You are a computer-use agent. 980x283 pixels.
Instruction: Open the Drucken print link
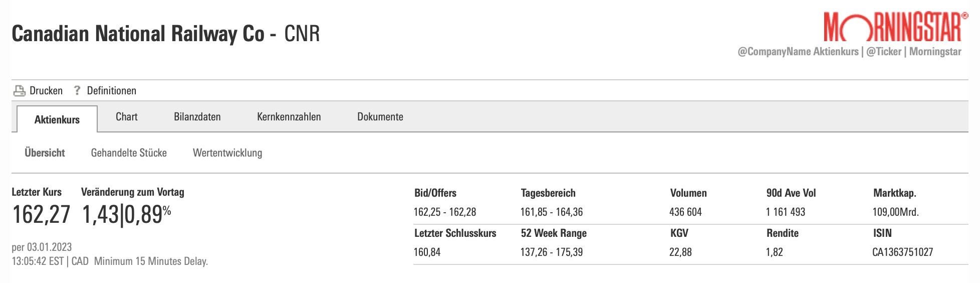(x=46, y=91)
